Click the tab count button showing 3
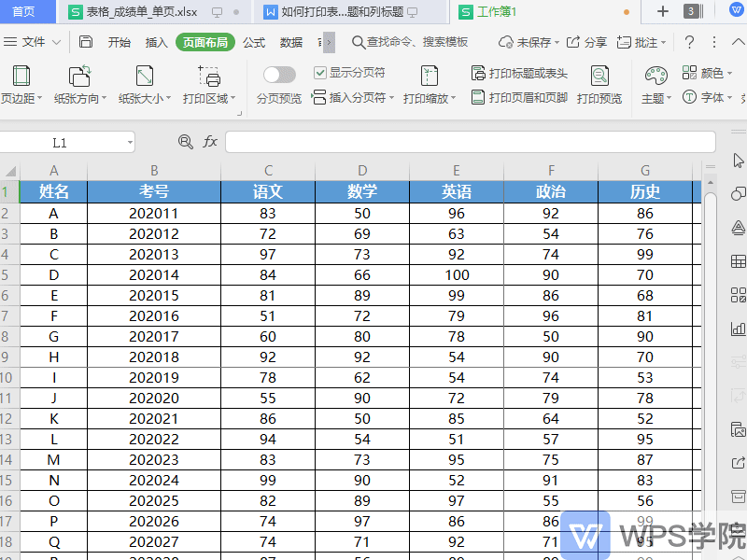The image size is (747, 560). [691, 11]
